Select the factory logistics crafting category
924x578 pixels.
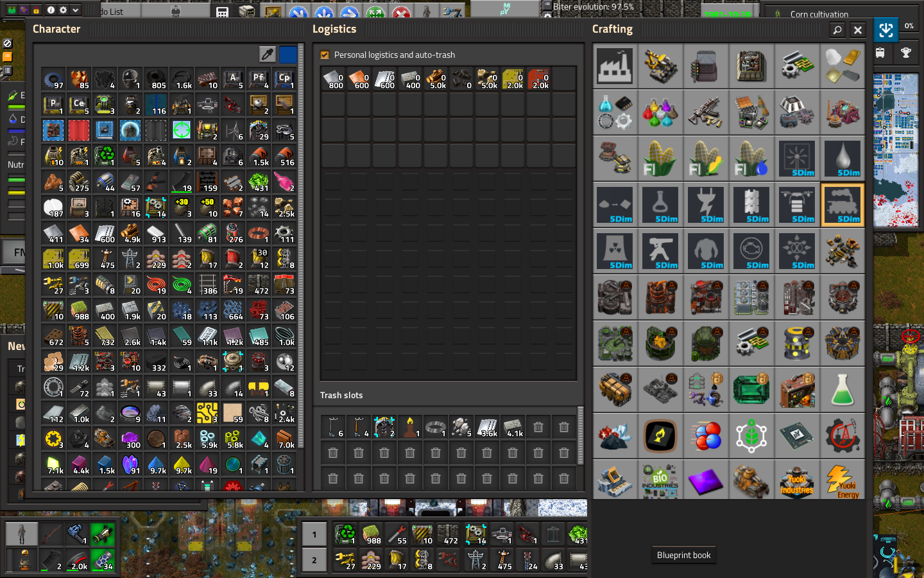tap(615, 66)
